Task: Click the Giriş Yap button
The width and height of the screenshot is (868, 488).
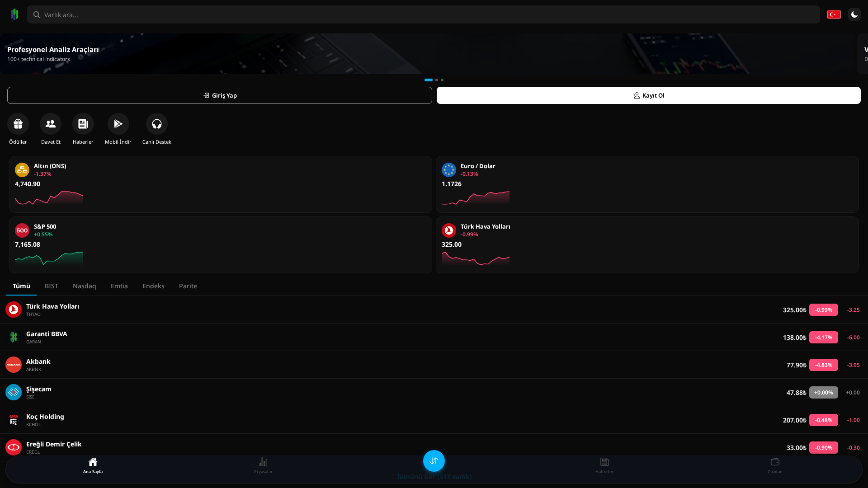Action: 220,95
